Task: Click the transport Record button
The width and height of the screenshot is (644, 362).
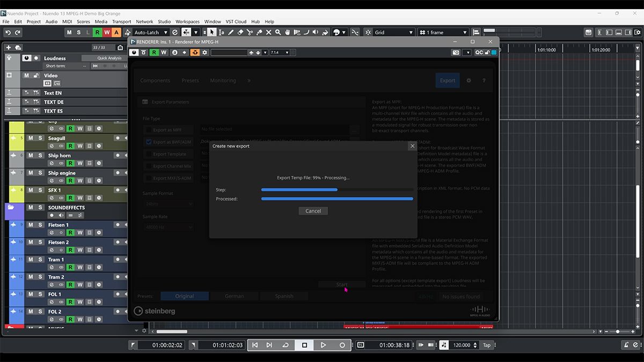Action: (x=342, y=345)
